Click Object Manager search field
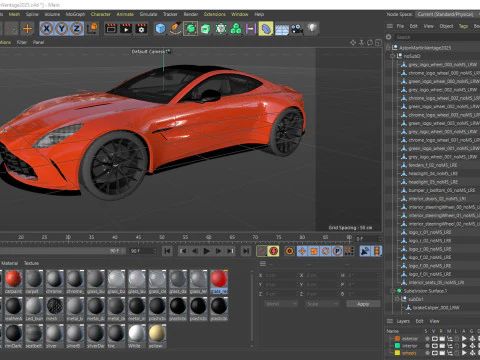This screenshot has width=480, height=360. point(437,37)
